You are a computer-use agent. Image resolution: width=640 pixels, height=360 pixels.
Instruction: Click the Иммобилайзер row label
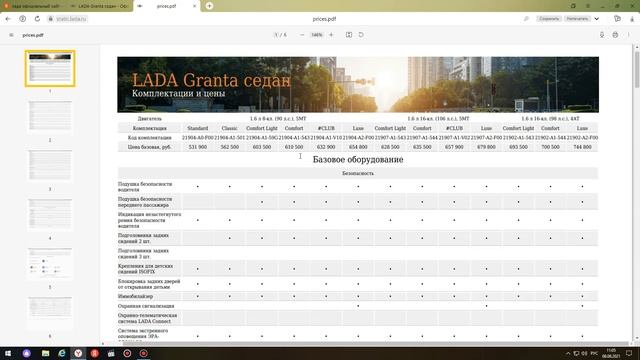coord(136,296)
